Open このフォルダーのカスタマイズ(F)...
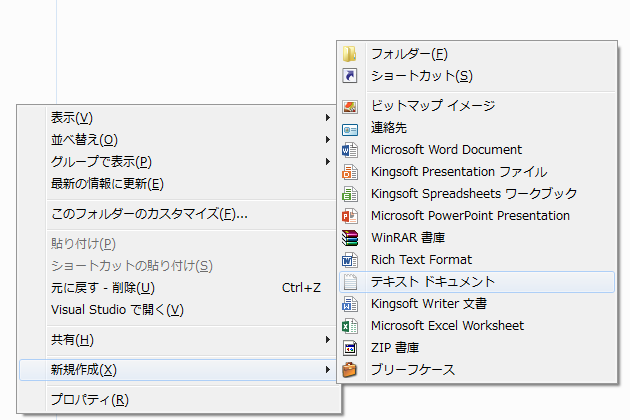The width and height of the screenshot is (630, 420). click(178, 214)
